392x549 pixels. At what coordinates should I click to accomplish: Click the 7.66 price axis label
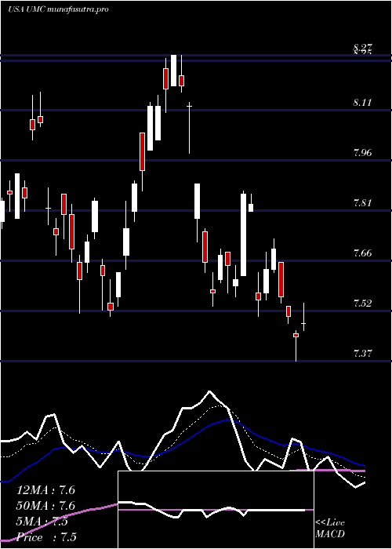point(362,253)
